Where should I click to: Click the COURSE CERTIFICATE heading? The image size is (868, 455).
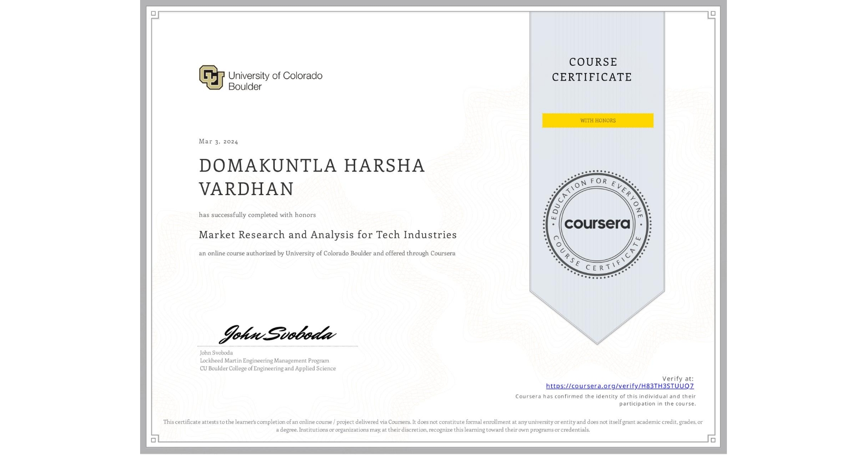pos(592,69)
